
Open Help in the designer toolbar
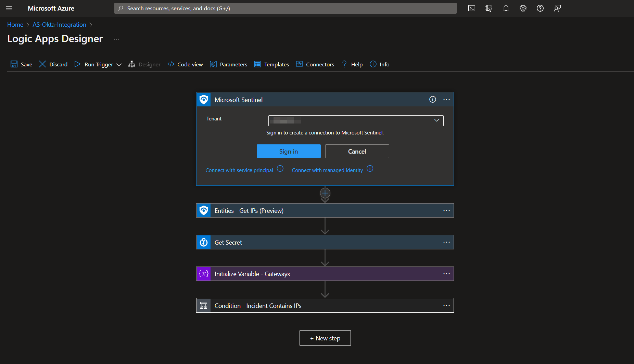coord(352,64)
